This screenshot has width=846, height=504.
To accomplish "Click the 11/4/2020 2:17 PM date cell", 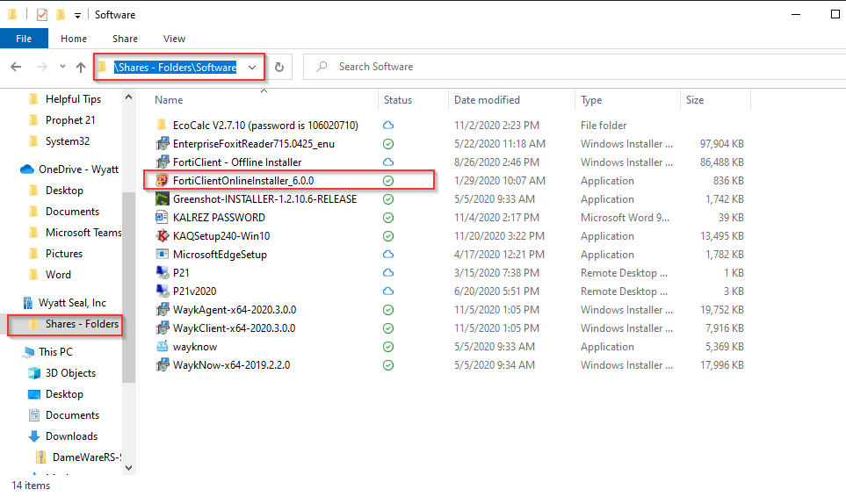I will 496,218.
